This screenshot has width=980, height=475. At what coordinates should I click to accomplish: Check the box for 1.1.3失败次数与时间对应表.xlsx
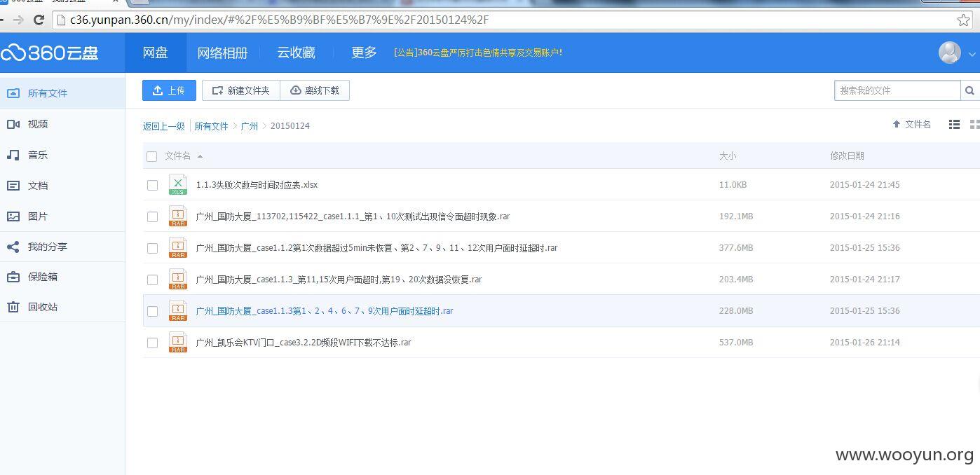pos(152,185)
